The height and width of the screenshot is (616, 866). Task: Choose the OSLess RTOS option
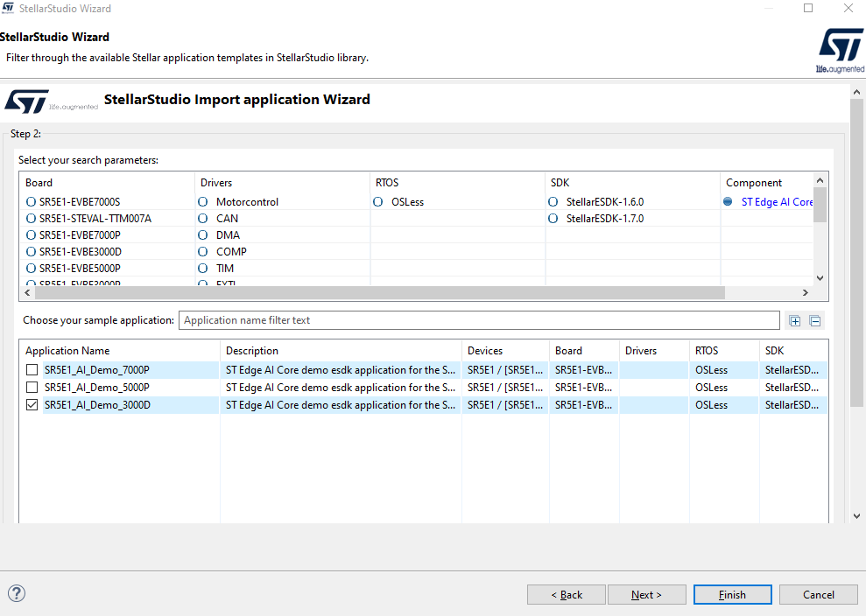pos(377,201)
